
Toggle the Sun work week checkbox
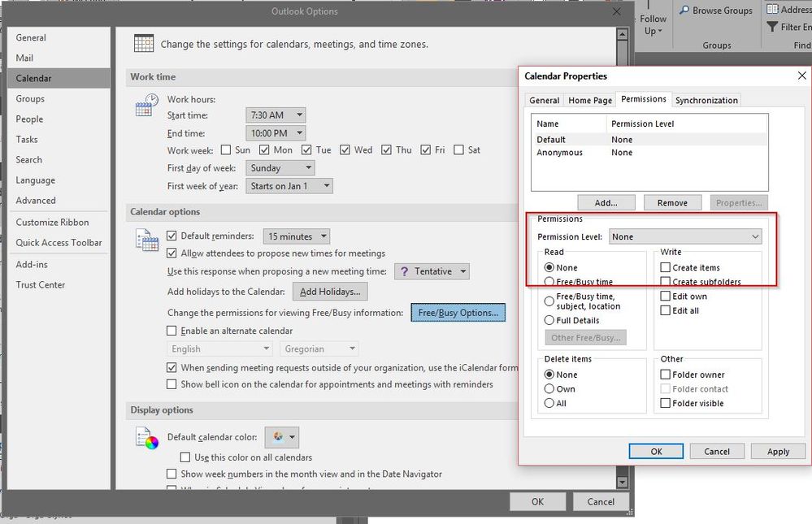[226, 149]
